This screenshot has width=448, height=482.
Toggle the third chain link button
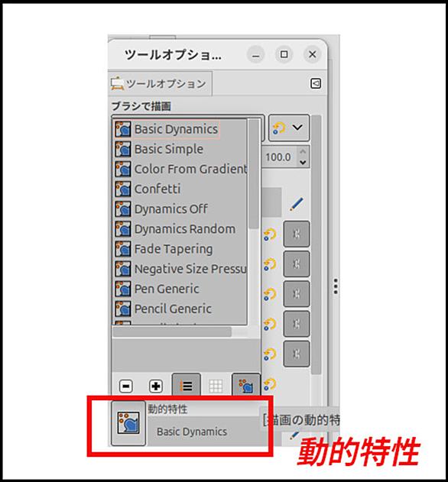click(297, 293)
